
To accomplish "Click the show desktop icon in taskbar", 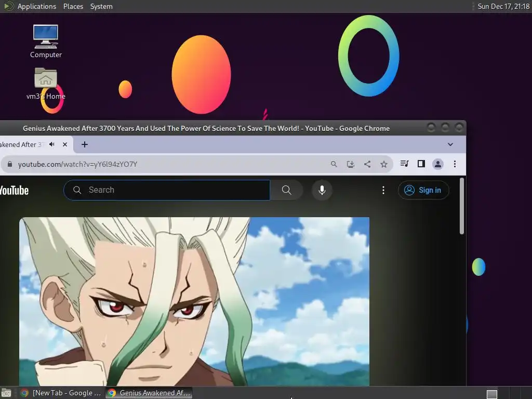I will (6, 393).
